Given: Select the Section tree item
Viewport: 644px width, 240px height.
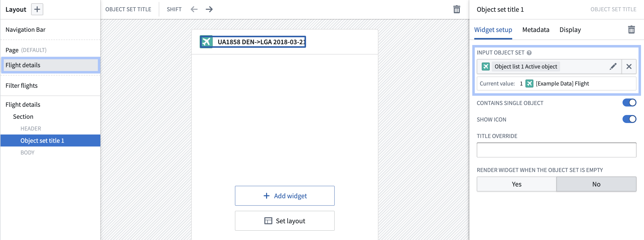Looking at the screenshot, I should click(x=23, y=116).
